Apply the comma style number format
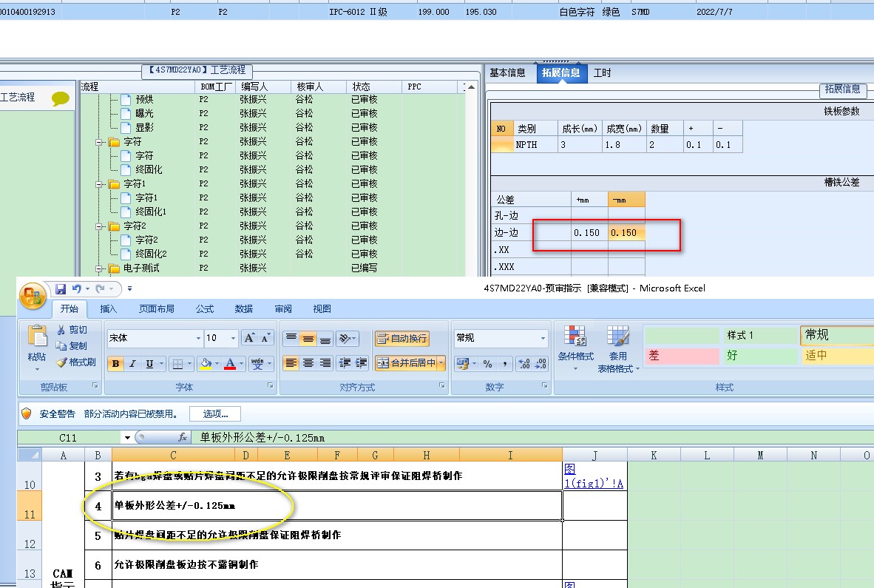This screenshot has height=588, width=874. (504, 364)
